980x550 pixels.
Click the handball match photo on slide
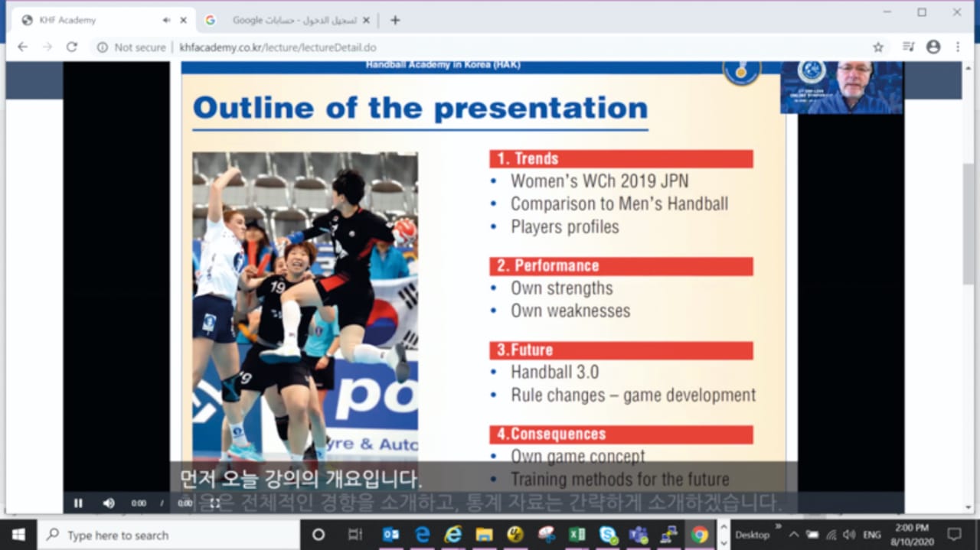(305, 306)
